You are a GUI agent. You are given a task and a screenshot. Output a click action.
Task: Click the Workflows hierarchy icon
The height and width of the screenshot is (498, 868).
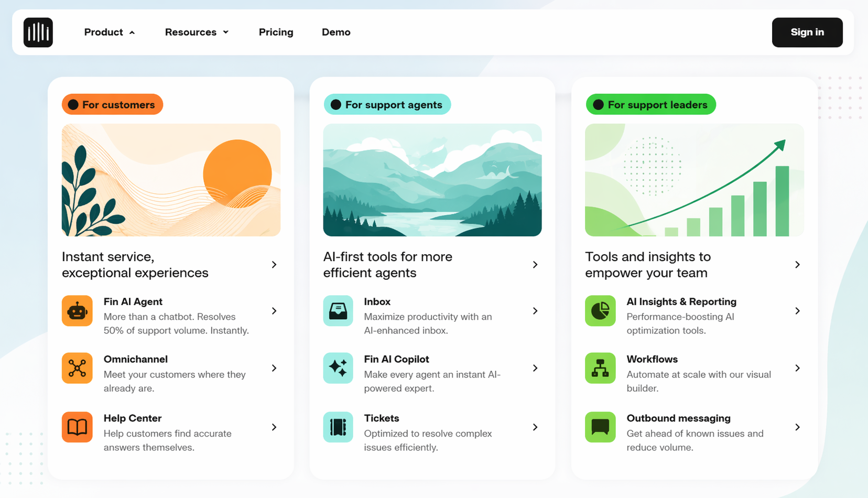click(600, 368)
